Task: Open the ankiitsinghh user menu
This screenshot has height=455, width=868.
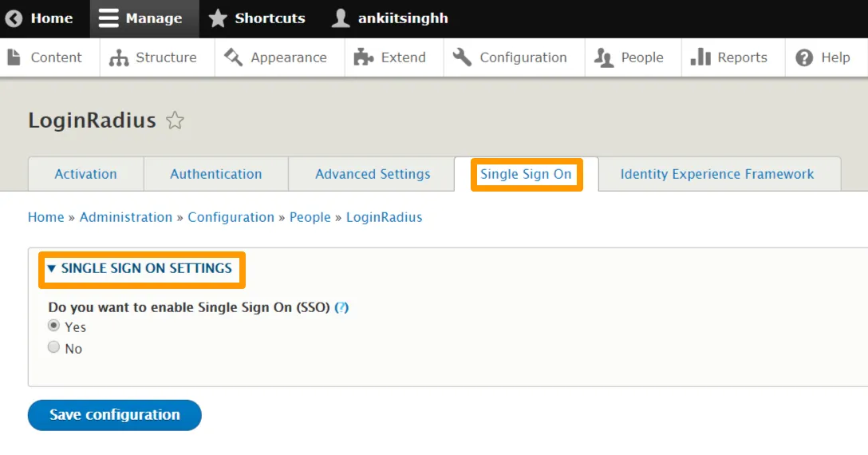Action: 389,18
